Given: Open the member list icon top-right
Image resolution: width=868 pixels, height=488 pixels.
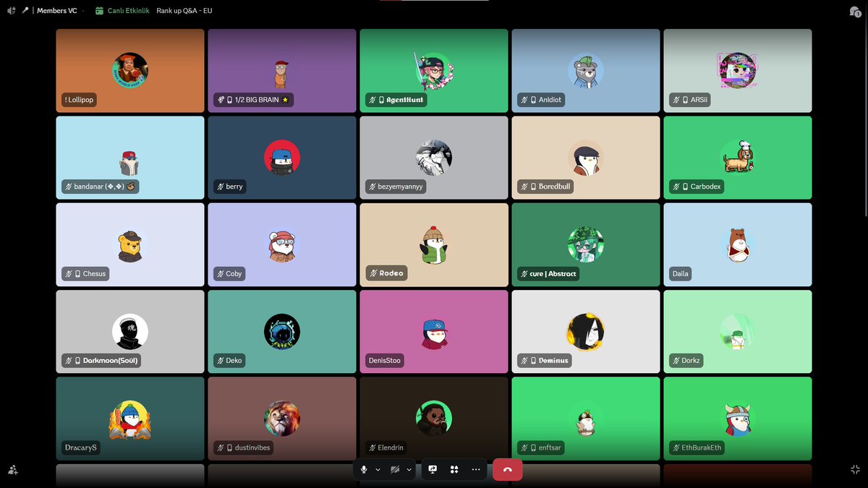Looking at the screenshot, I should [855, 11].
